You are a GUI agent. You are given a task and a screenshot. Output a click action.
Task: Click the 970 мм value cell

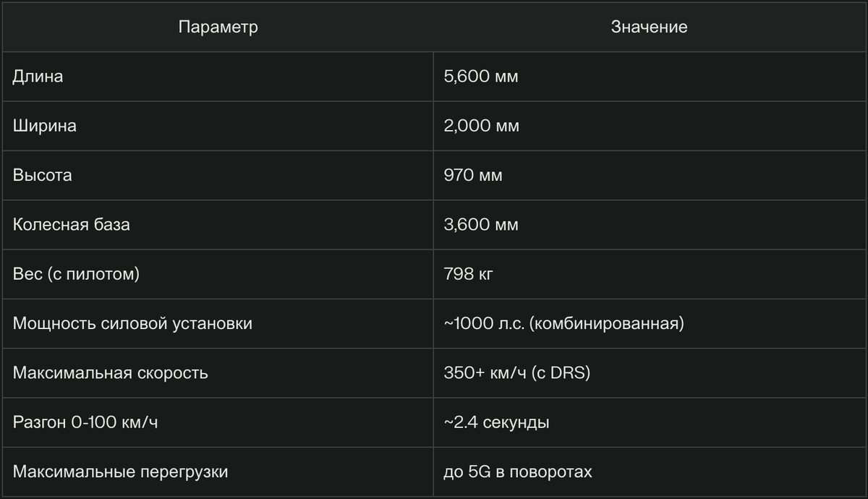point(649,175)
